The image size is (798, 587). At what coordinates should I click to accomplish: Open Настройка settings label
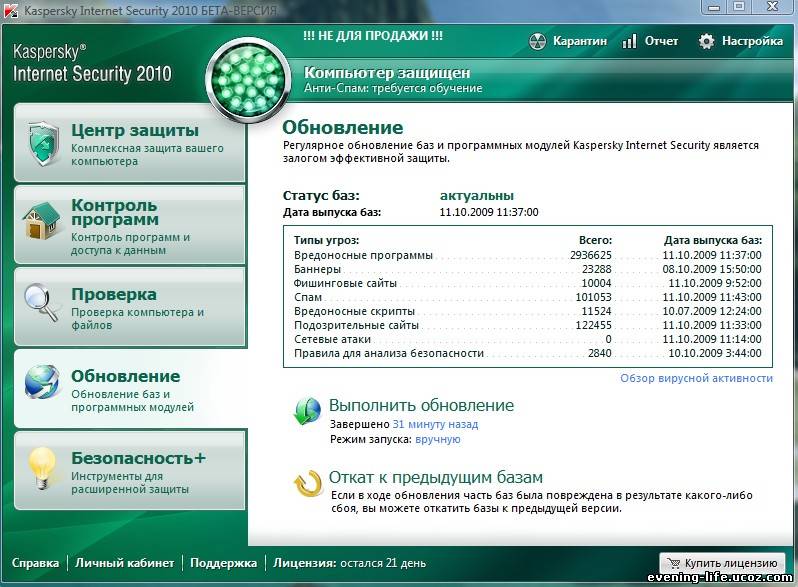pyautogui.click(x=752, y=41)
